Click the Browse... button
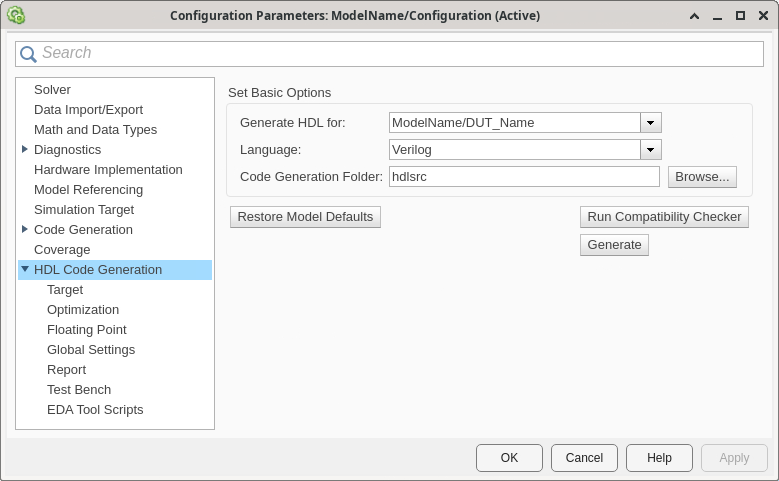 tap(702, 177)
